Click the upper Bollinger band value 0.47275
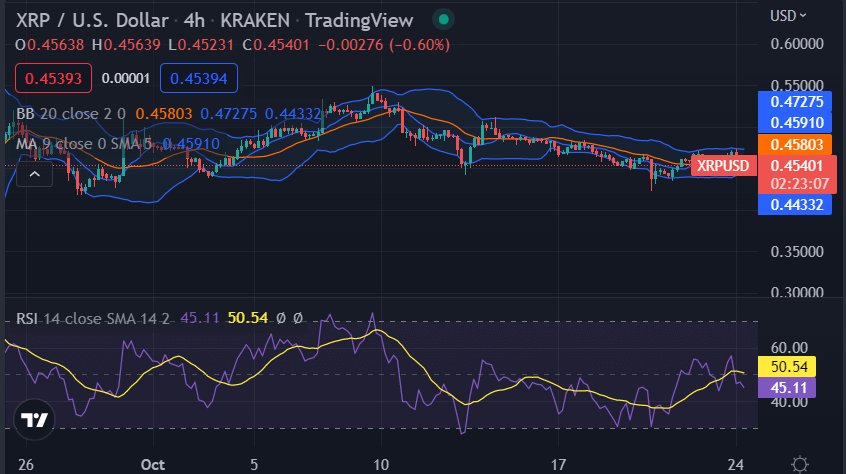 797,102
